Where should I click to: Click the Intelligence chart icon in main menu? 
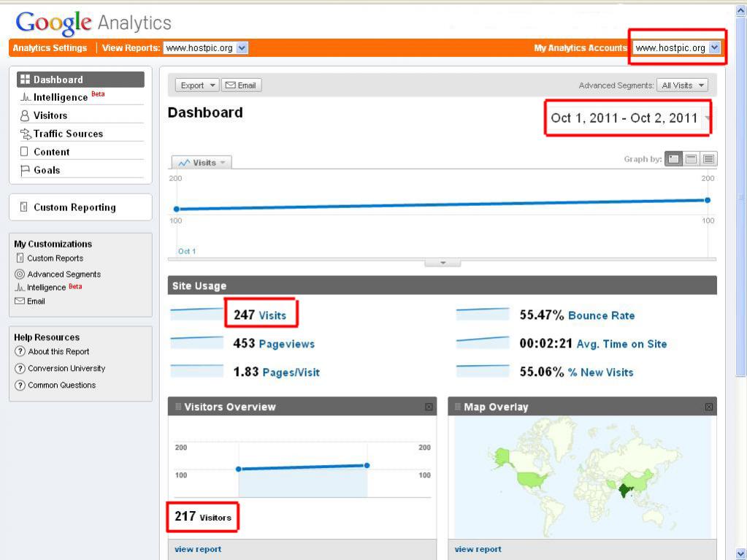[26, 98]
